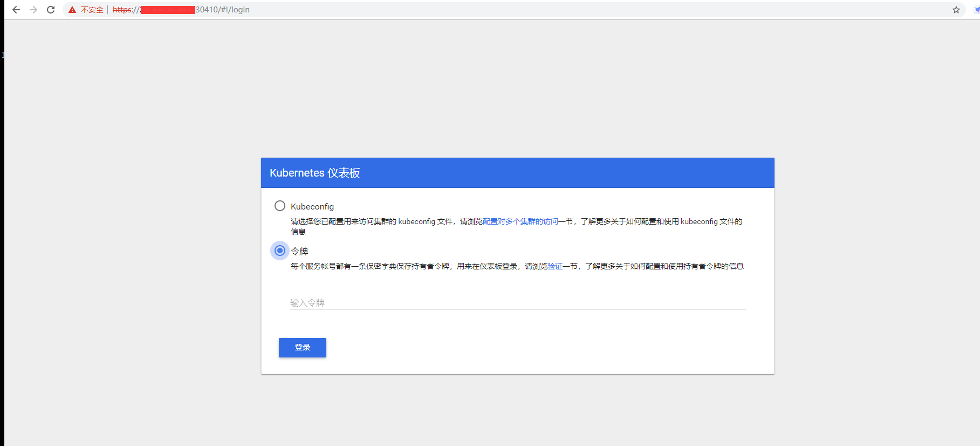This screenshot has height=446, width=980.
Task: Click the browser forward arrow
Action: (x=33, y=10)
